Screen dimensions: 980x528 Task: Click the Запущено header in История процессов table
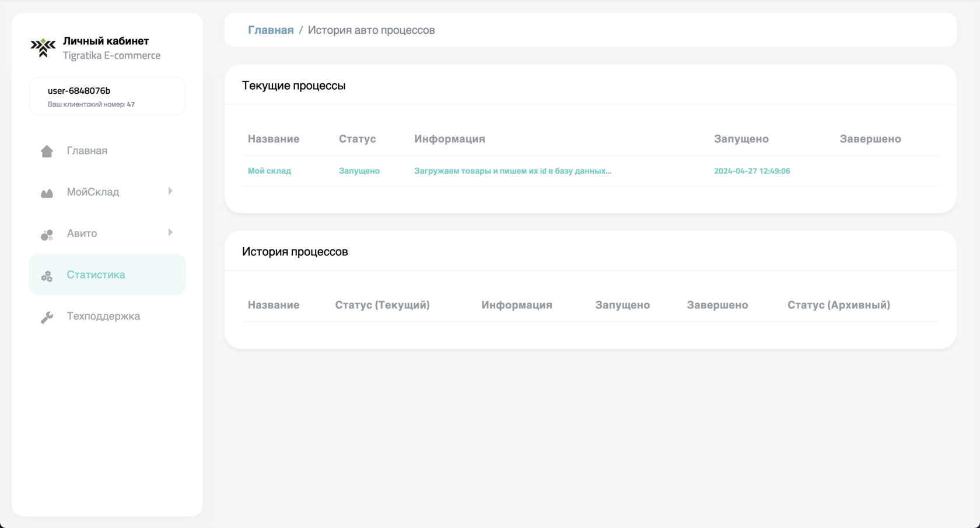tap(622, 305)
